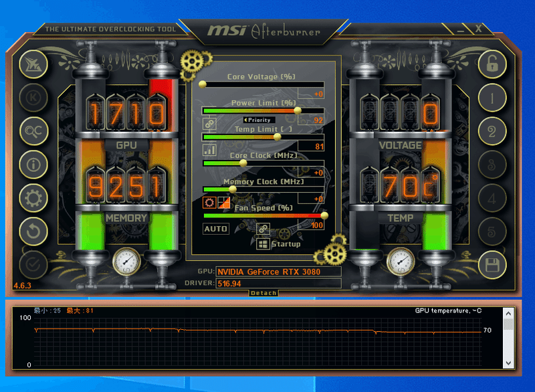Click the GPU temperature graph area
The image size is (535, 392).
[x=257, y=342]
